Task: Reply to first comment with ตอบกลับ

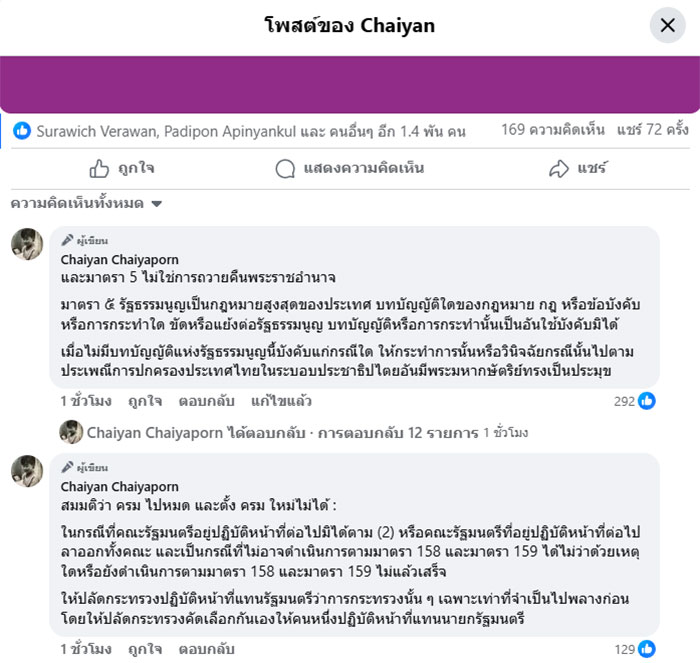Action: click(x=206, y=401)
